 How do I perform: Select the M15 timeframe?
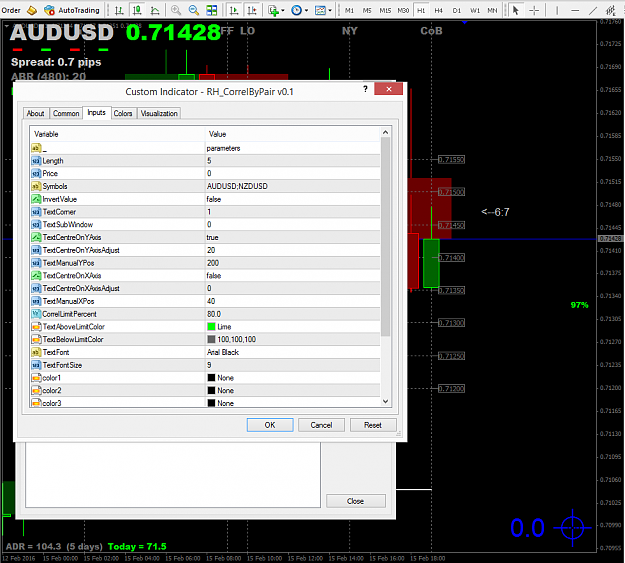pos(385,10)
